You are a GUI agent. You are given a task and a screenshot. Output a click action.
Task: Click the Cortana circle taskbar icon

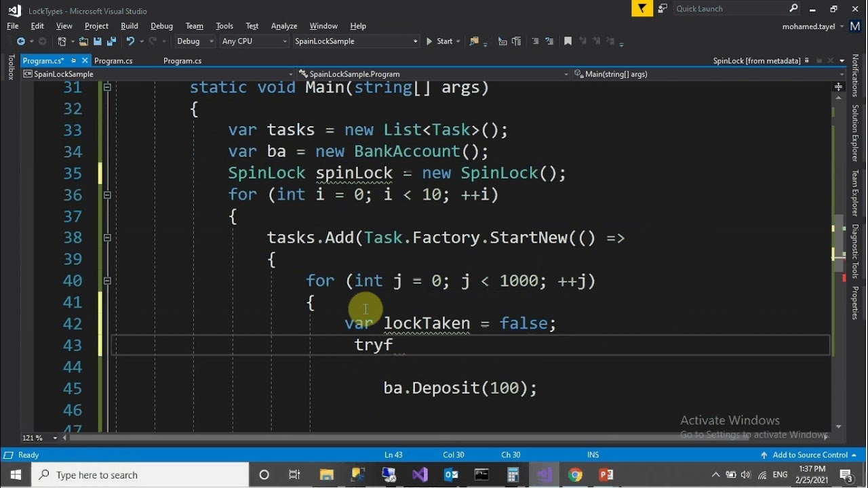[264, 474]
